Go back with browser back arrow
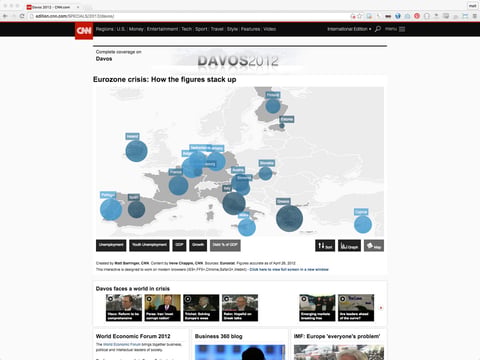 tap(5, 16)
